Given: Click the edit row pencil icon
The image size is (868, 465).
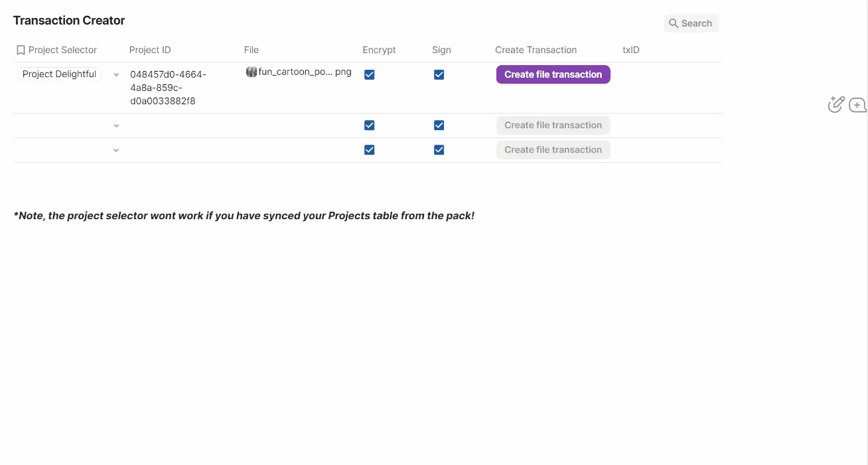Looking at the screenshot, I should tap(835, 104).
